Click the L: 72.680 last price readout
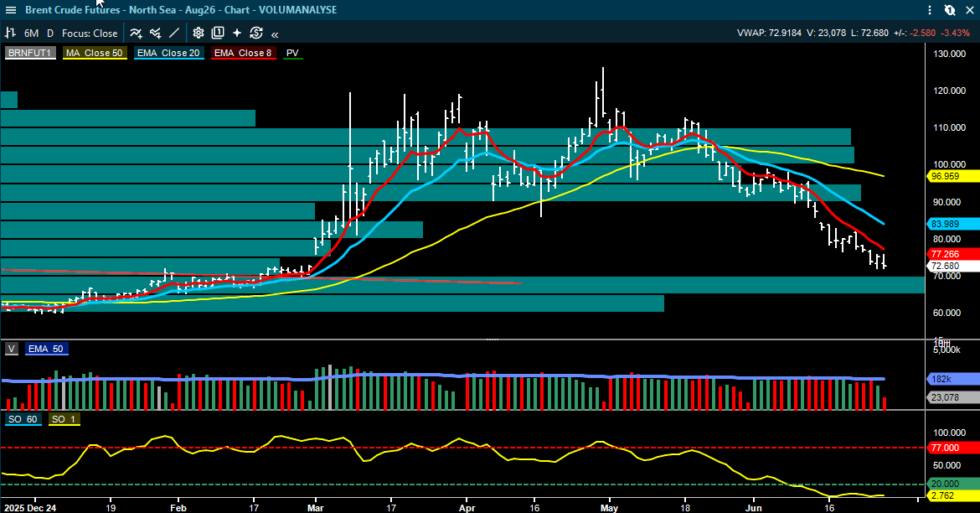This screenshot has width=980, height=513. click(x=869, y=34)
